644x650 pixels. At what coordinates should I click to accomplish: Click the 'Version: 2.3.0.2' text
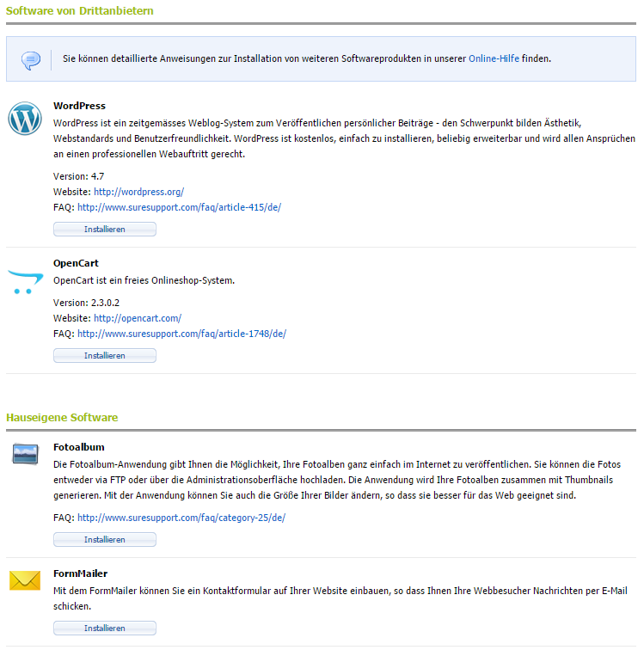point(86,303)
